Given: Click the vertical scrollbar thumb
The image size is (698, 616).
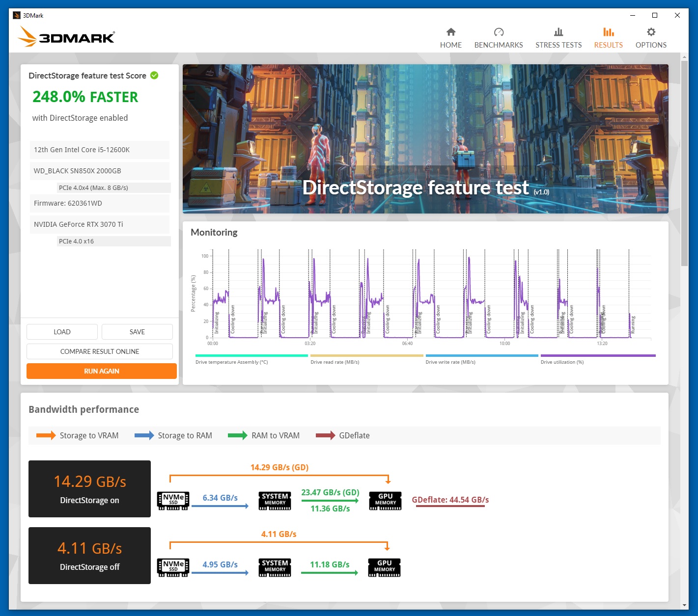Looking at the screenshot, I should (x=684, y=163).
